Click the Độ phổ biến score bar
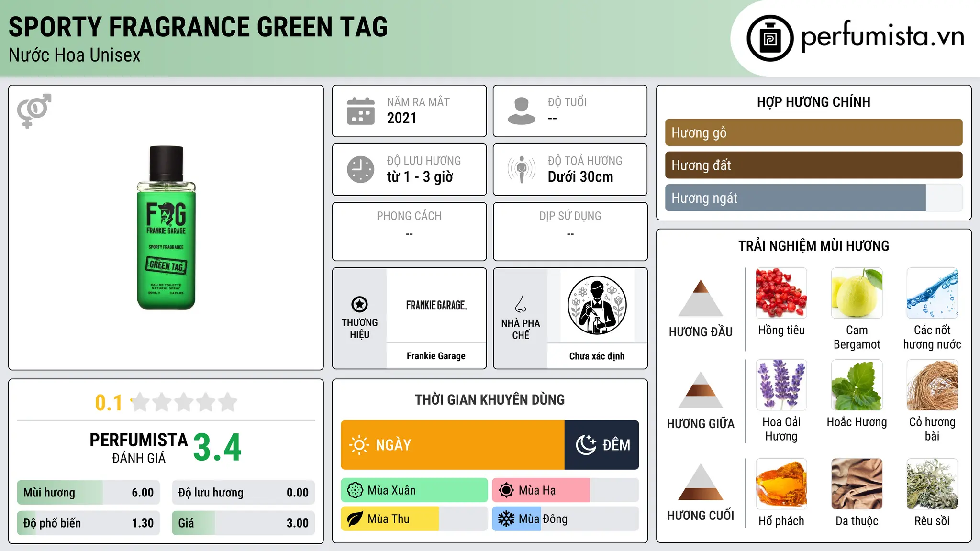 (x=89, y=523)
